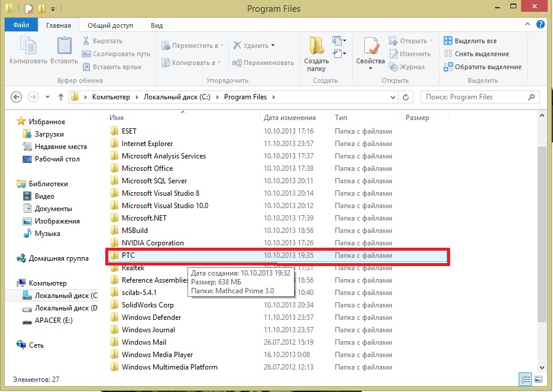Viewport: 553px width, 392px height.
Task: Open the Video (Видео) library
Action: click(38, 196)
